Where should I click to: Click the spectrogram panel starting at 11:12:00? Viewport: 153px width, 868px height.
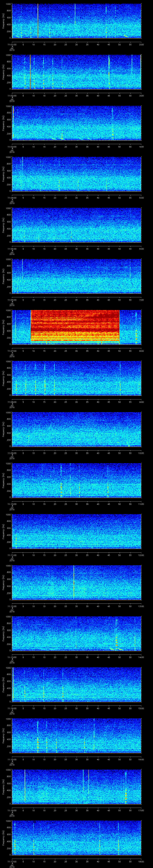(76, 583)
